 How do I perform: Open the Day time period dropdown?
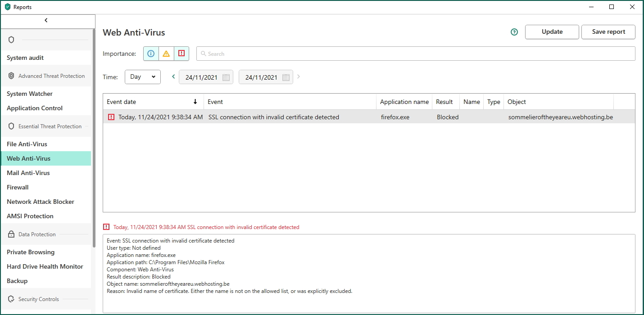[x=142, y=77]
